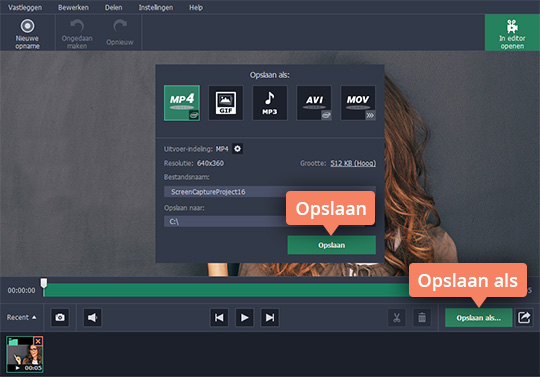Remove the recording thumbnail with the X
540x377 pixels.
point(38,341)
